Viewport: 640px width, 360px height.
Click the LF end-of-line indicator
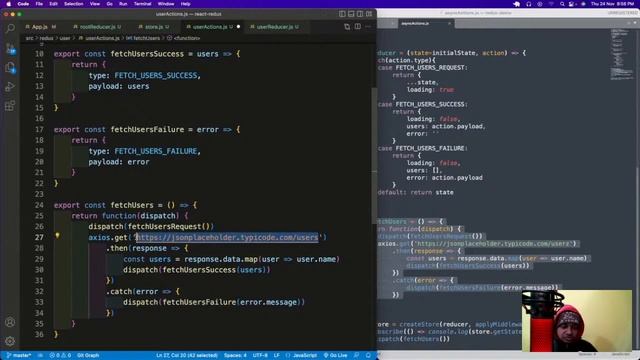click(x=277, y=355)
